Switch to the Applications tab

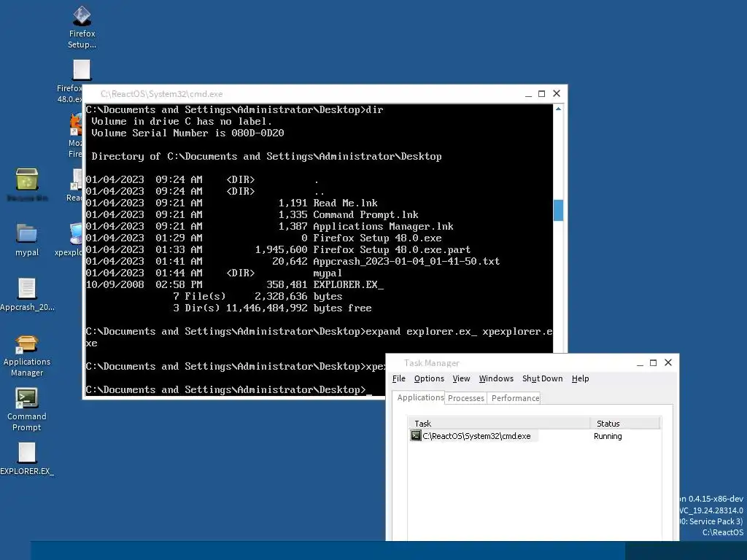coord(420,397)
